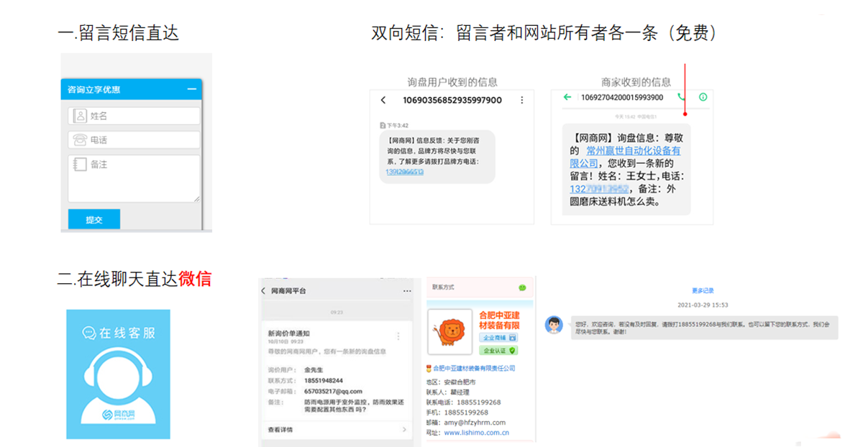Go back from 网商网平台 chat
Viewport: 868px width, 447px height.
pyautogui.click(x=264, y=290)
